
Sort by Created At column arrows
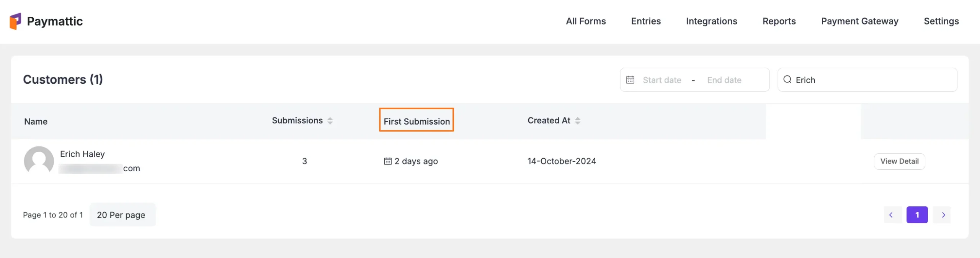[x=578, y=121]
